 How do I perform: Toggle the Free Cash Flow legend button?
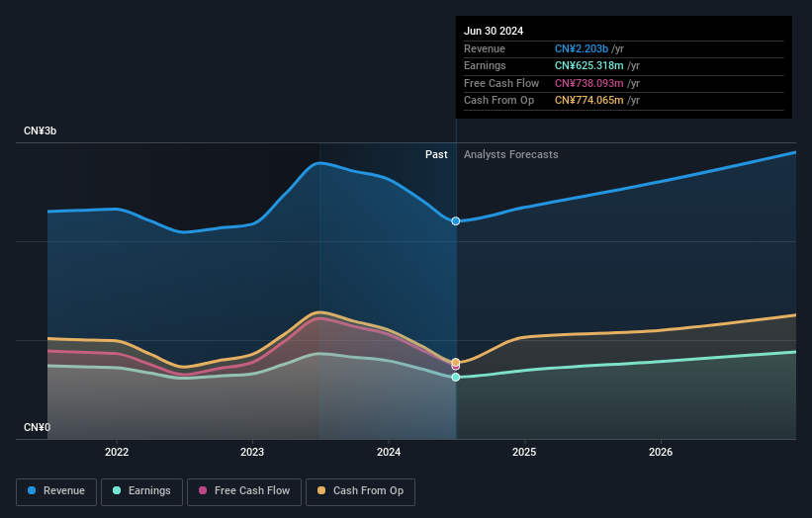[x=244, y=491]
